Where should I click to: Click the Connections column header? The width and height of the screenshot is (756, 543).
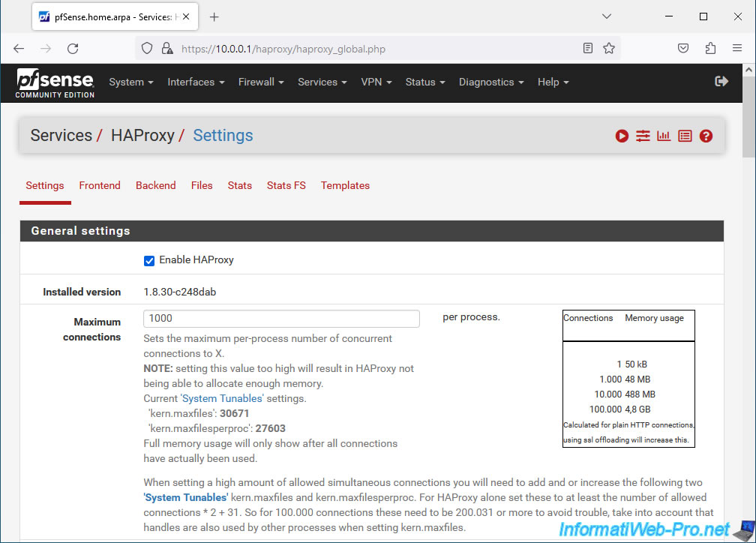coord(588,318)
